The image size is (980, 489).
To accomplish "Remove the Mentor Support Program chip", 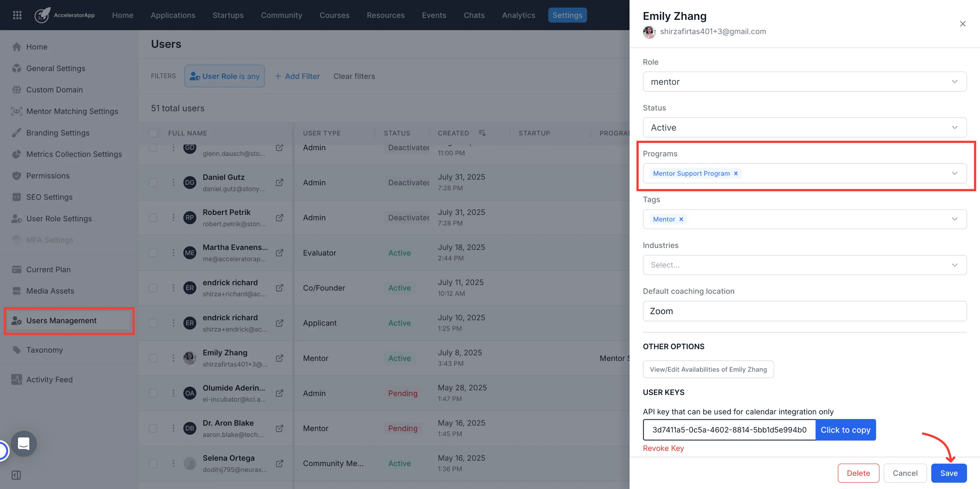I will click(736, 173).
